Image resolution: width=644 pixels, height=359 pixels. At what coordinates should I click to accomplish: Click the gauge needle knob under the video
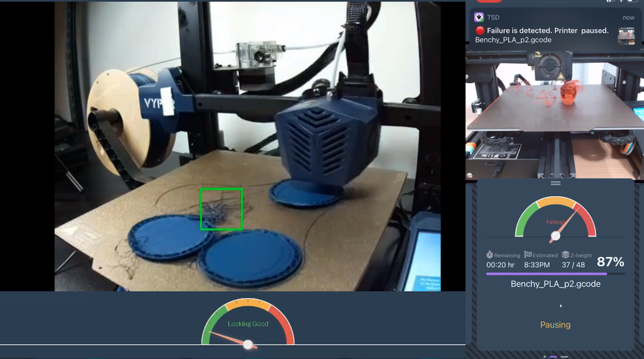click(248, 345)
